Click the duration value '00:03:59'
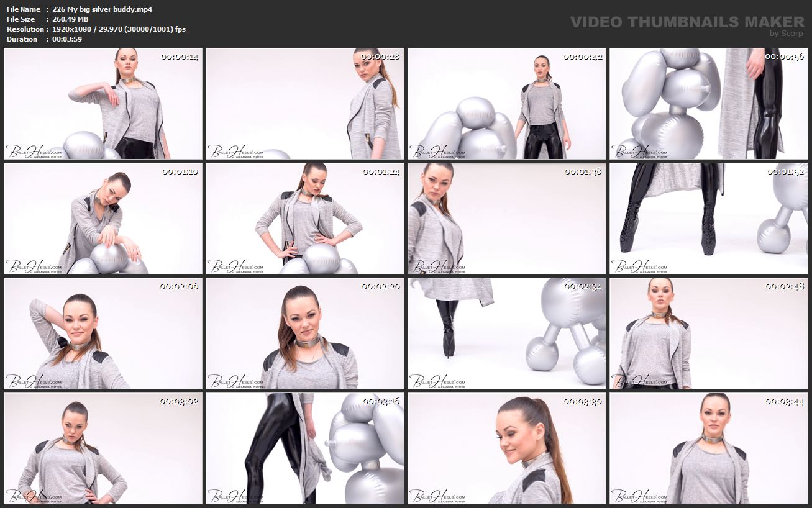 click(67, 39)
